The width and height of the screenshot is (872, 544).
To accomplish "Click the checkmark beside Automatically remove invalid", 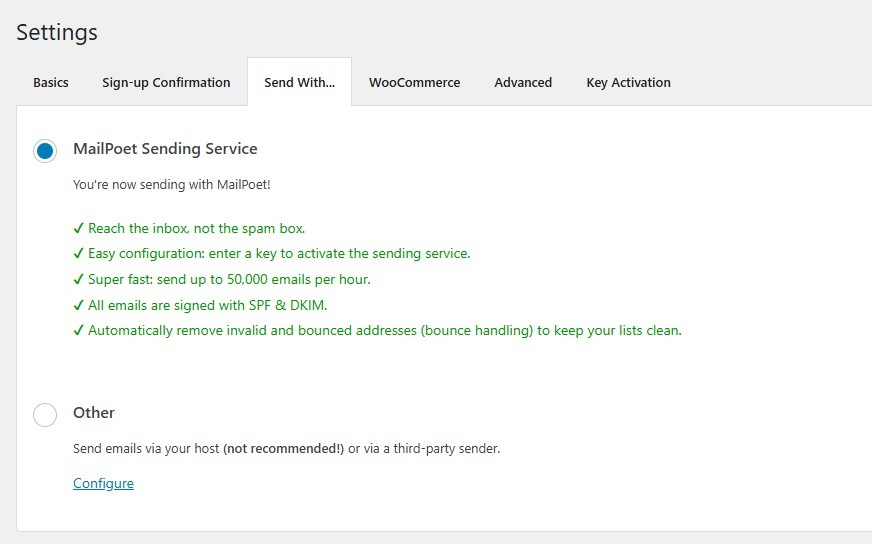I will click(x=79, y=331).
